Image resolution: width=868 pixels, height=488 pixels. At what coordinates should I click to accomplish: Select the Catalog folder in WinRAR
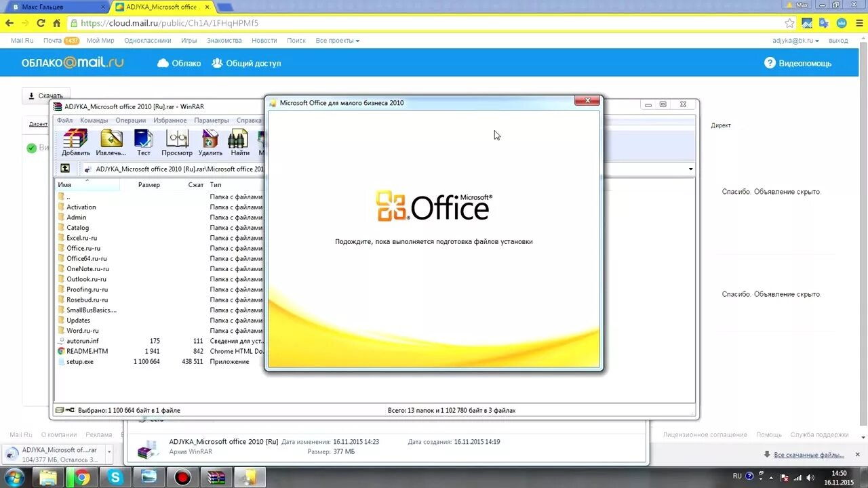tap(77, 228)
